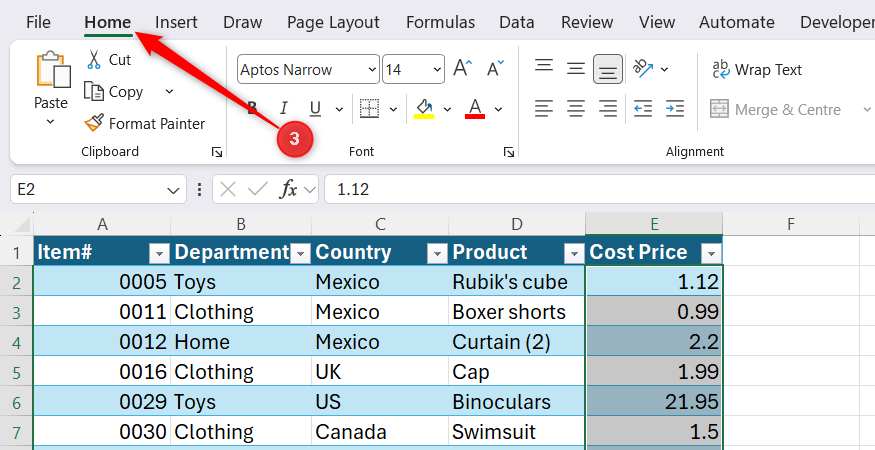This screenshot has width=875, height=450.
Task: Open Cost Price column filter
Action: pos(711,254)
